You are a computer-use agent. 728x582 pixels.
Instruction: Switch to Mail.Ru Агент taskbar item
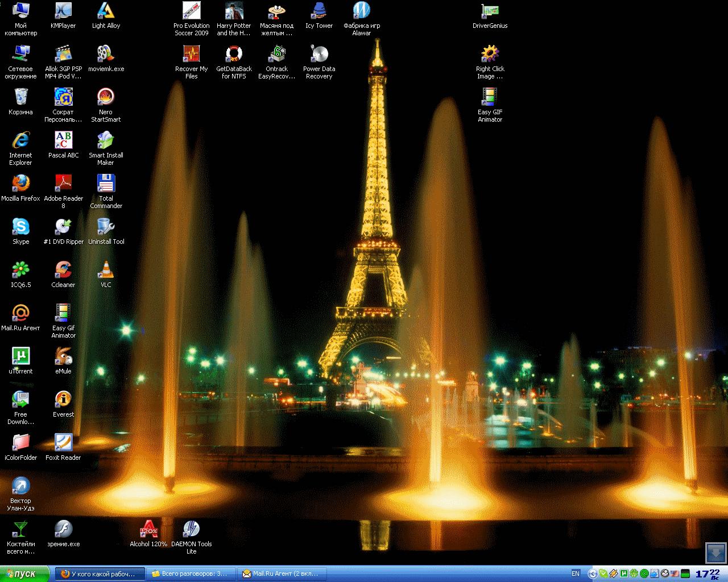[x=283, y=573]
